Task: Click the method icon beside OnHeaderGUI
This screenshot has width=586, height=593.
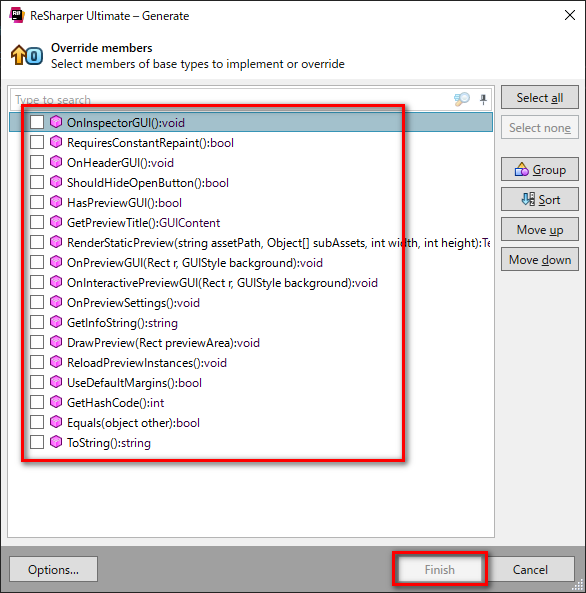Action: click(x=56, y=162)
